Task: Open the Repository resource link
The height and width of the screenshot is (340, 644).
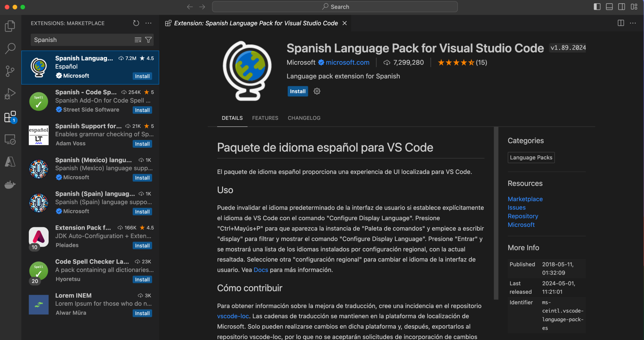Action: point(523,216)
